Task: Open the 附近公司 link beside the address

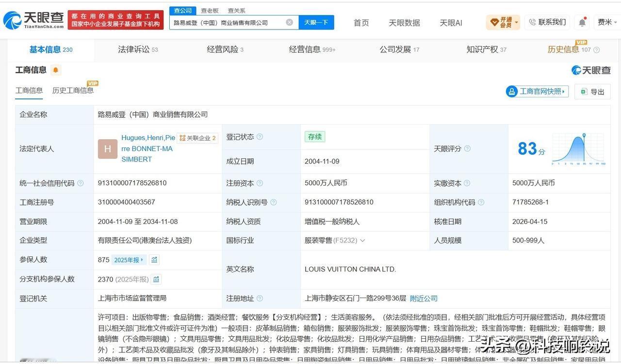Action: coord(424,299)
